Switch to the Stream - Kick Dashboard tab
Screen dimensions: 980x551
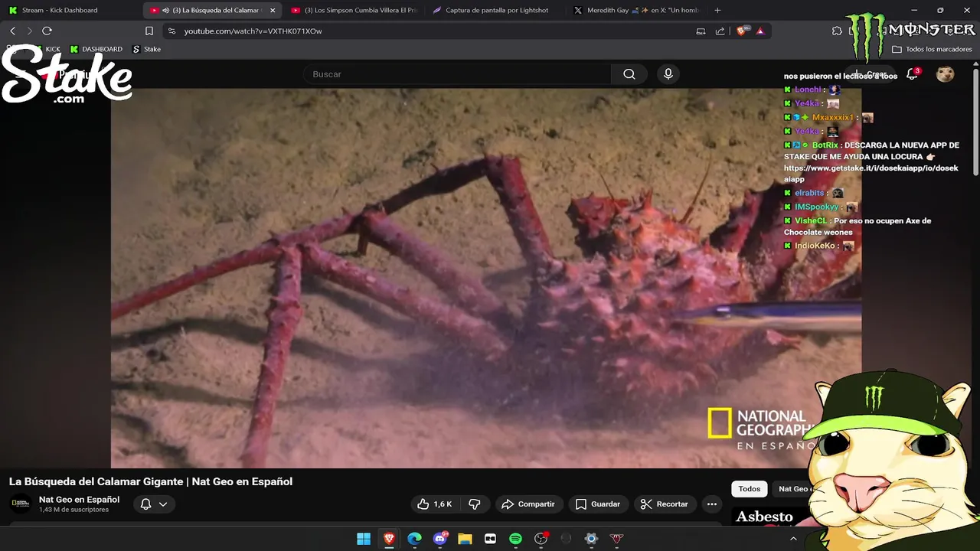[59, 10]
